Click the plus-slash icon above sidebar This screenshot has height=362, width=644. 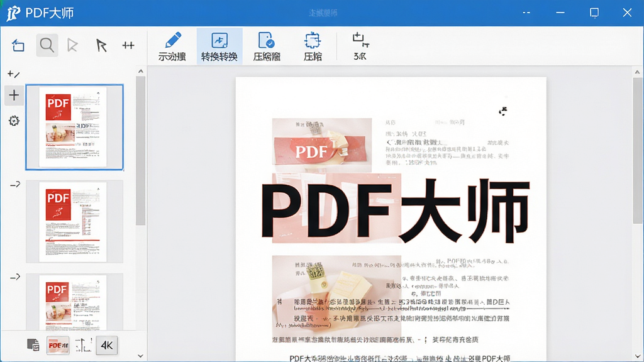(14, 74)
